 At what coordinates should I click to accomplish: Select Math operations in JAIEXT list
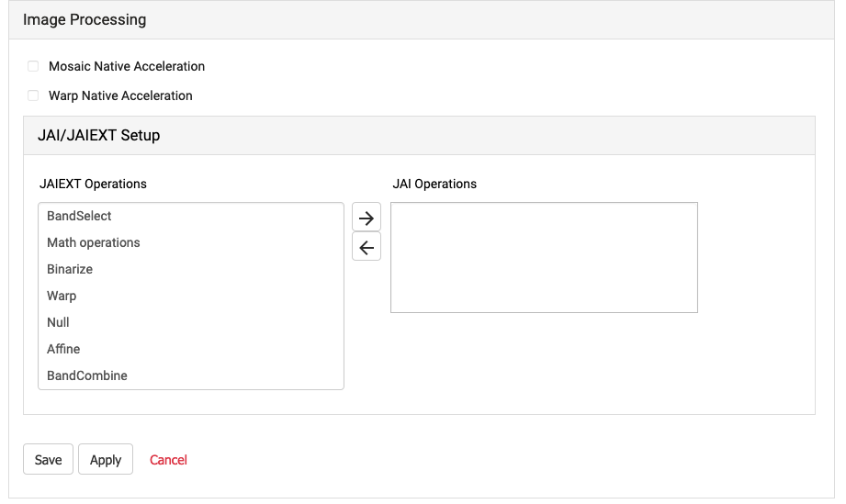[191, 242]
